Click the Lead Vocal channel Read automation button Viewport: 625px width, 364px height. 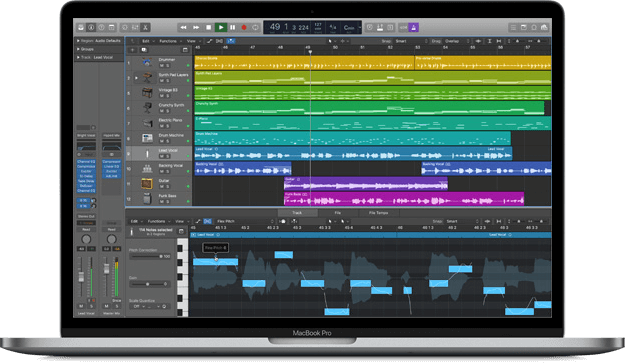pyautogui.click(x=86, y=230)
